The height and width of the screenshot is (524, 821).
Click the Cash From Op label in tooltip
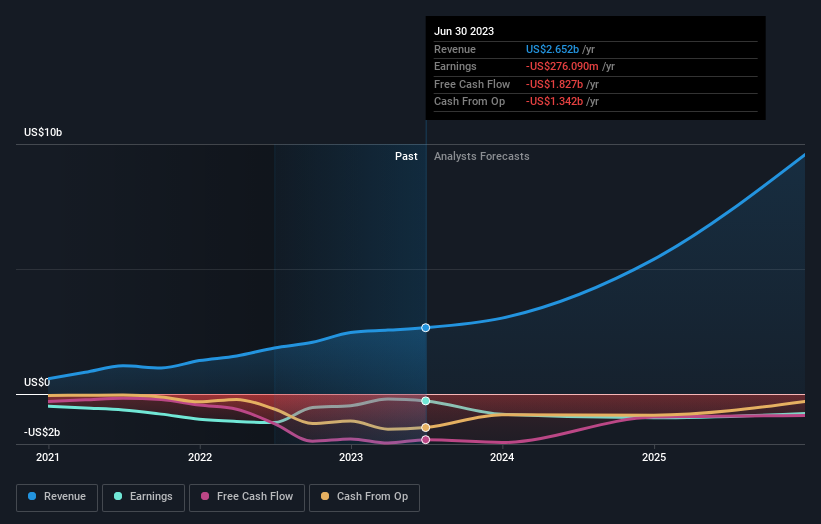point(470,102)
